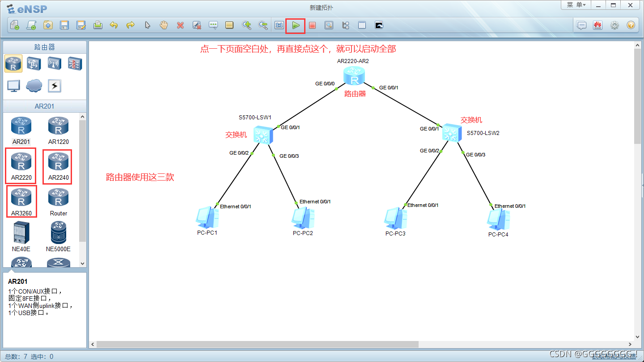Visit the Huawei website via logo icon
644x362 pixels.
tap(598, 25)
